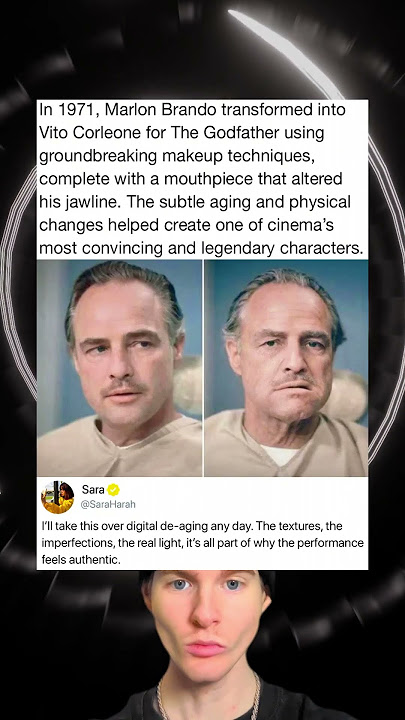Open the left portrait photo without makeup

119,368
